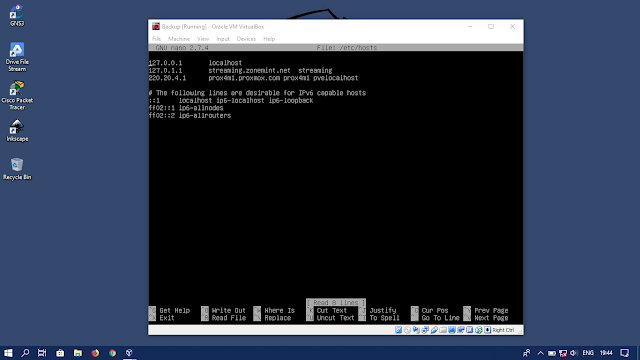Click the IPv6 capable hosts comment line

tap(257, 93)
